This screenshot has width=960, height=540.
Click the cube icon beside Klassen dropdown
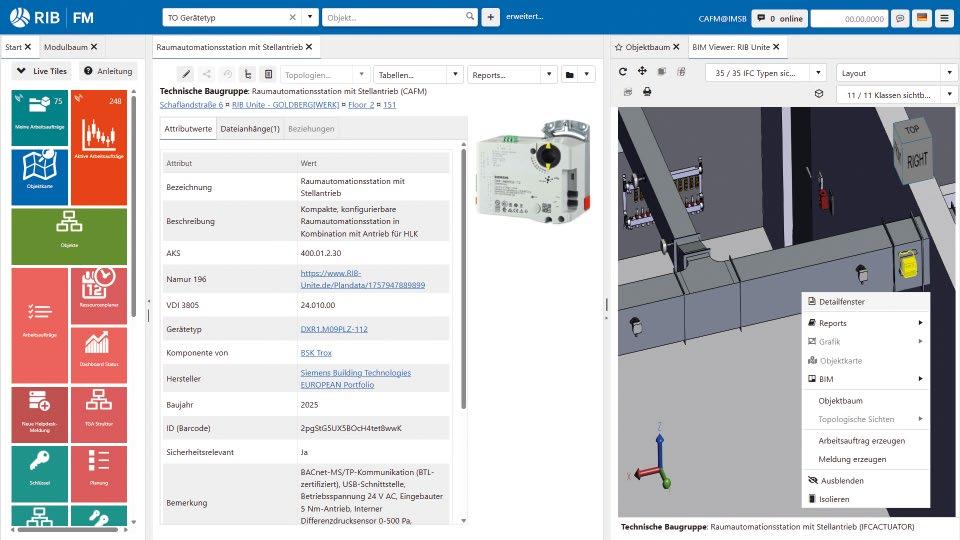point(819,94)
